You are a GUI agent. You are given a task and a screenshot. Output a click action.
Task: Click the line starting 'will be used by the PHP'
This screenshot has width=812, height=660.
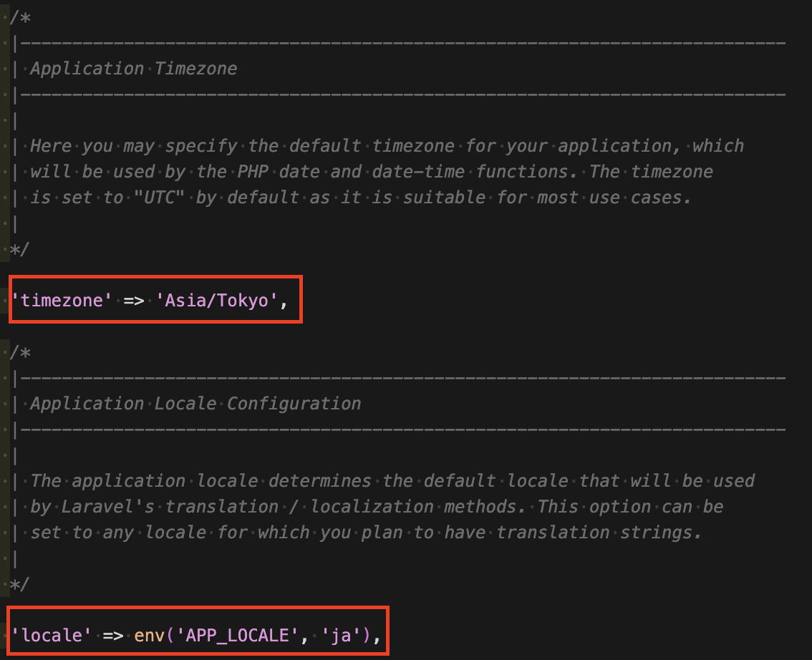pos(372,172)
